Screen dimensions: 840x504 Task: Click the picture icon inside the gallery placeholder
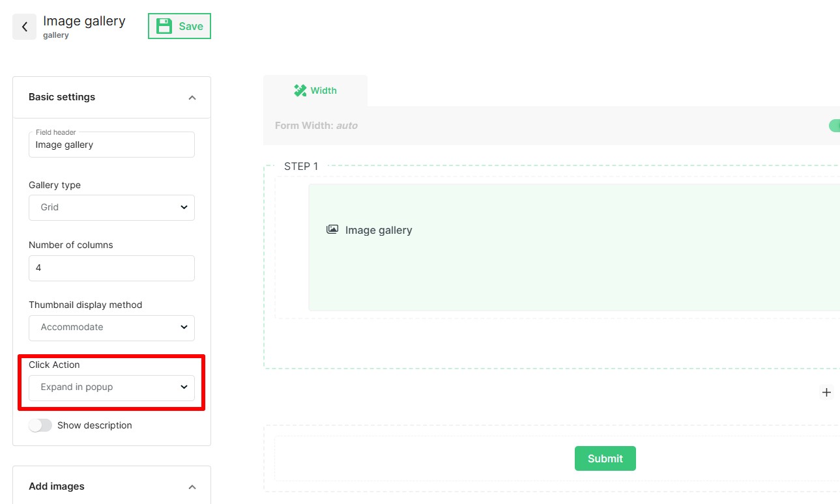pos(332,229)
